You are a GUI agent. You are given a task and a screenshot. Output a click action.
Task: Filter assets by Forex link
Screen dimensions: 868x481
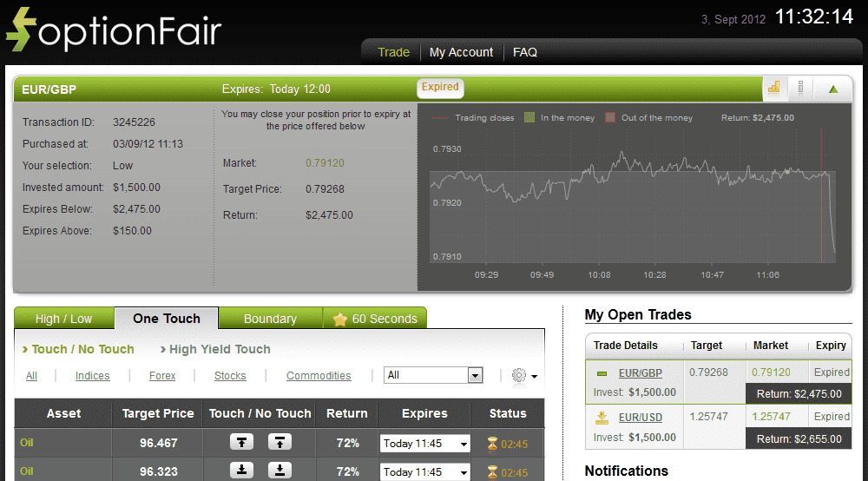(x=162, y=376)
